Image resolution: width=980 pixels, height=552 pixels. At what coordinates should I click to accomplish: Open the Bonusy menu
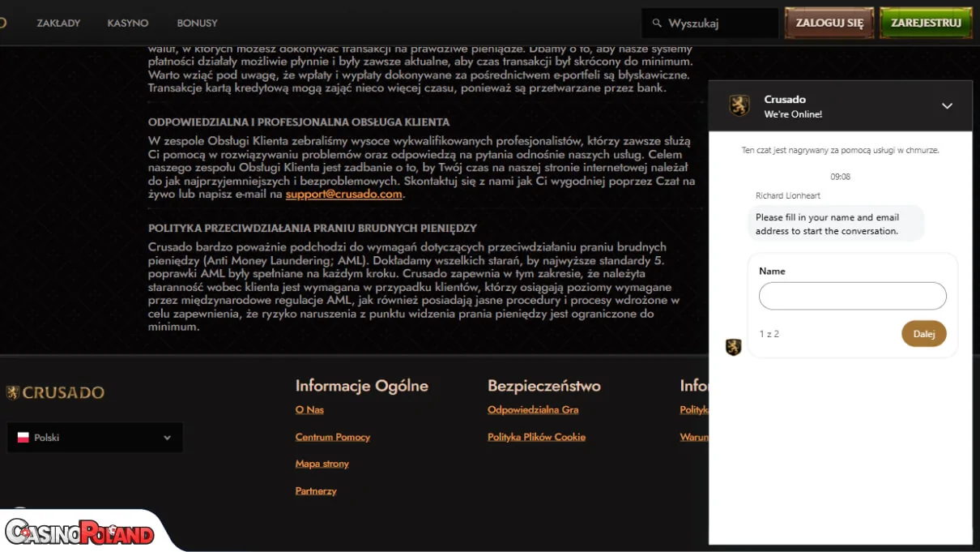pyautogui.click(x=197, y=24)
